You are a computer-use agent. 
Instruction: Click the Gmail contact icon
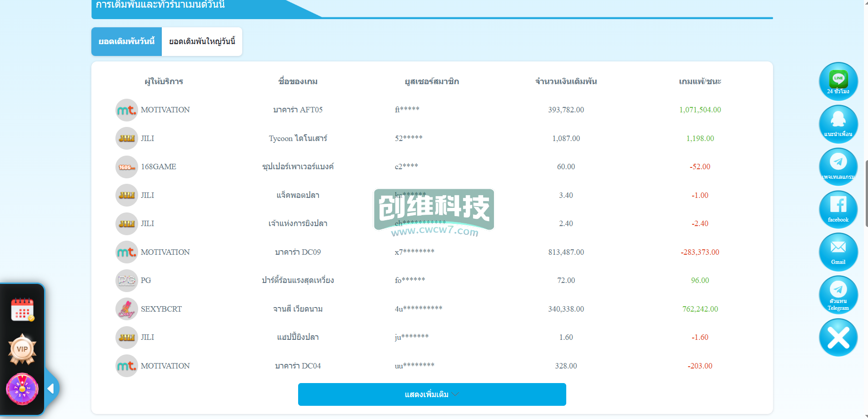[838, 252]
